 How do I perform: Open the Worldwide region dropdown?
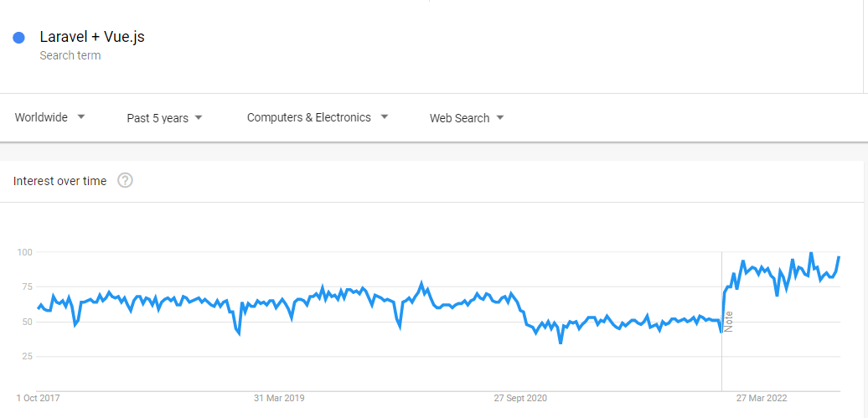click(50, 117)
